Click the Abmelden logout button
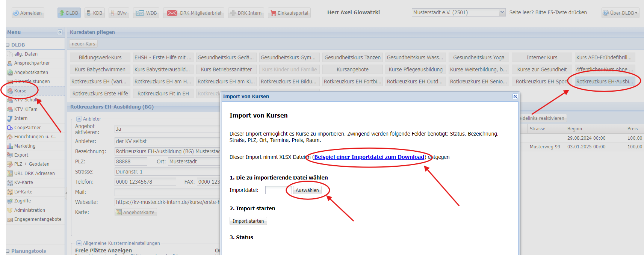This screenshot has width=644, height=255. tap(27, 13)
